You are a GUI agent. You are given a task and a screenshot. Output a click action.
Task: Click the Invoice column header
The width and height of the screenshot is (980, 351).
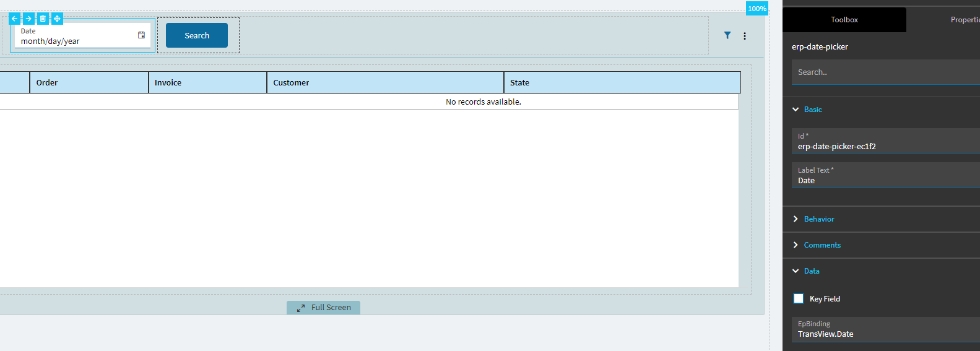click(x=207, y=82)
